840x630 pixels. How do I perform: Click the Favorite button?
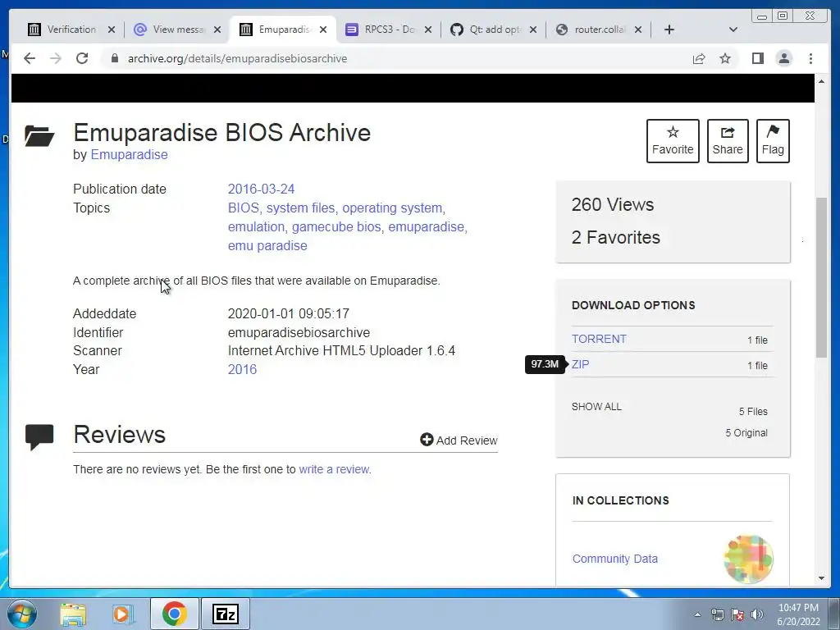673,141
